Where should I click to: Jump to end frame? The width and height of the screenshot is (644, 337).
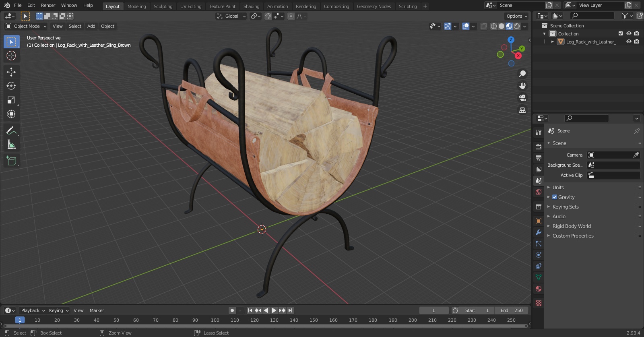tap(290, 310)
